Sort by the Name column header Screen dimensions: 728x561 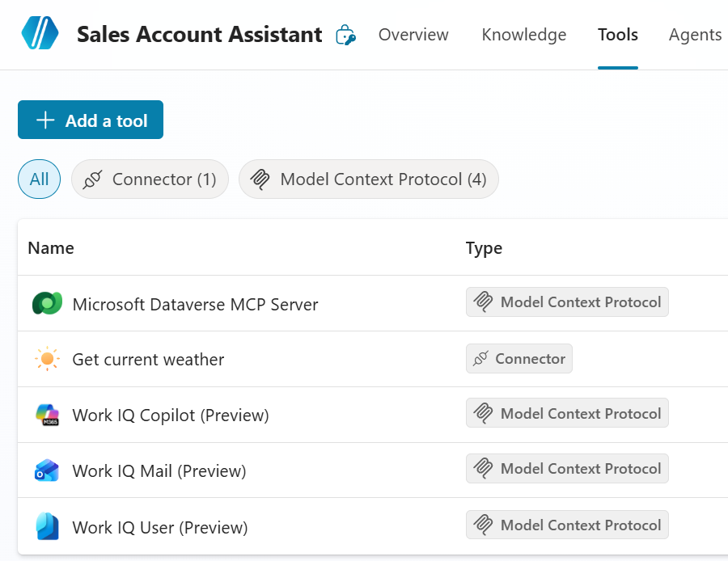(51, 248)
